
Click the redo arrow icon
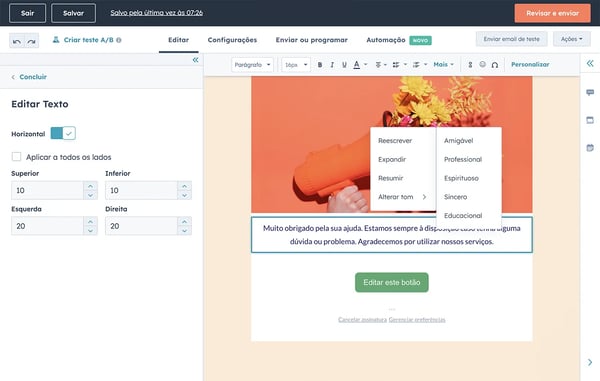coord(31,41)
